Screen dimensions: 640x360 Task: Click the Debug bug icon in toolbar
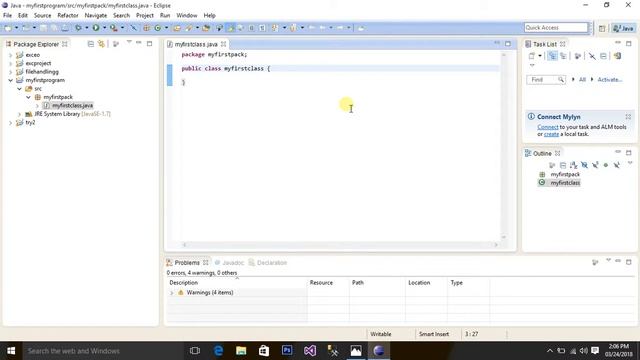78,28
